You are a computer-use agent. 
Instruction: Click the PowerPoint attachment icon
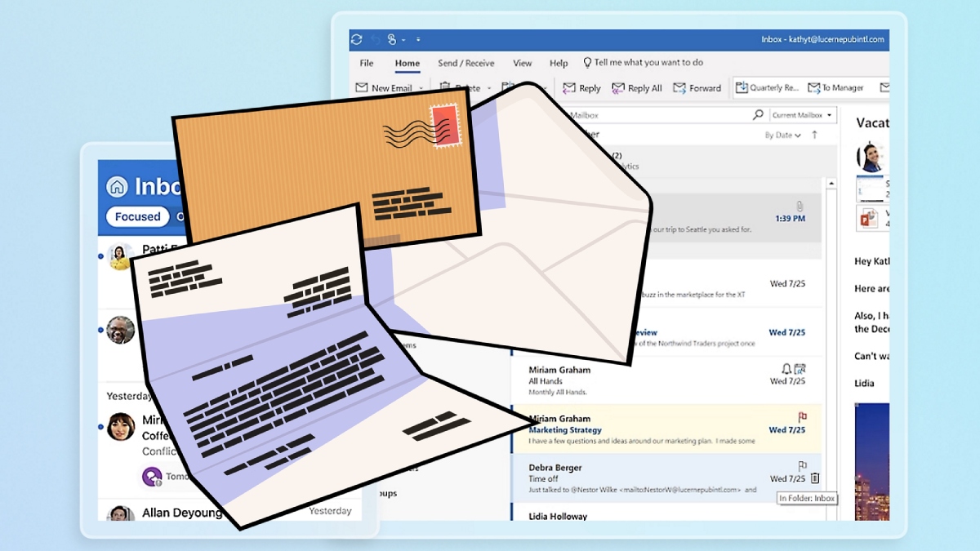point(866,218)
